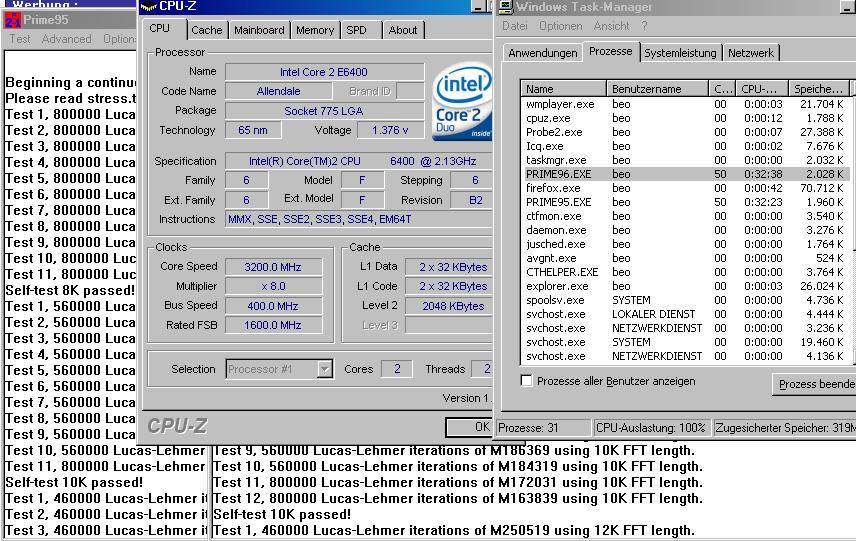Select the cpuz.exe process row
This screenshot has width=856, height=541.
tap(685, 118)
